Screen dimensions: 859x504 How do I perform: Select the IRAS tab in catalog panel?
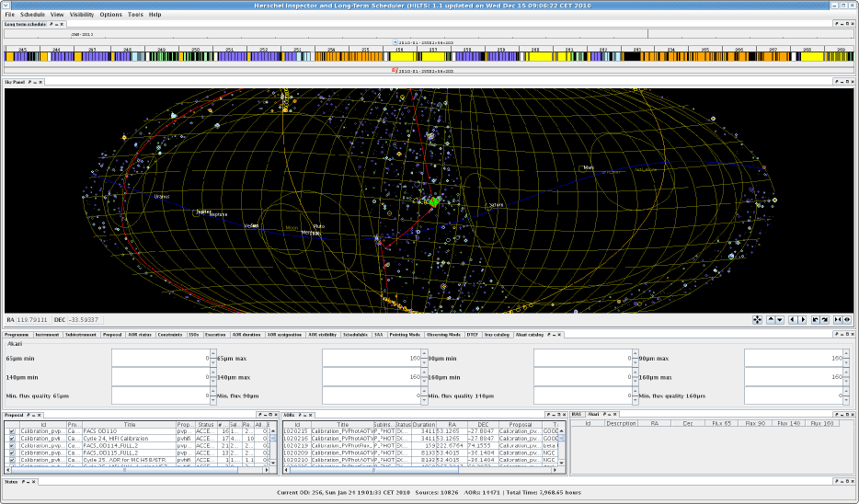pyautogui.click(x=577, y=415)
